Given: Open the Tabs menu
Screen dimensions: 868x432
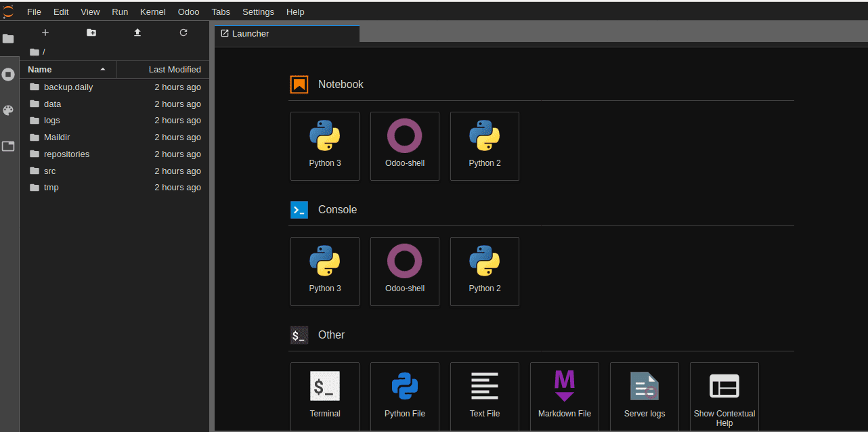Looking at the screenshot, I should (x=221, y=12).
